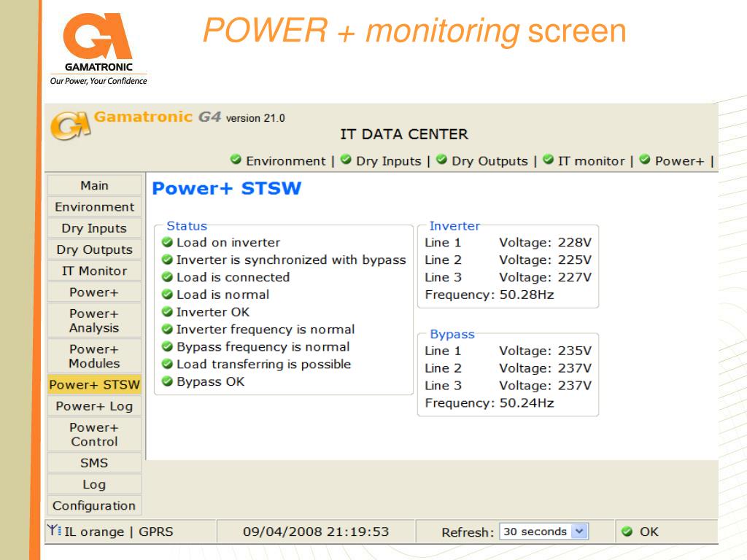
Task: Click Bypass frequency value 50.24Hz
Action: 527,402
